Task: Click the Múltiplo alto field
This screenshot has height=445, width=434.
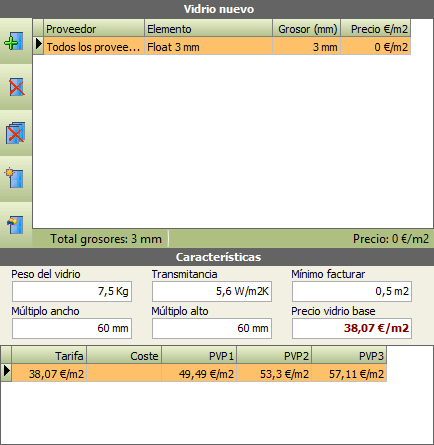Action: pos(212,328)
